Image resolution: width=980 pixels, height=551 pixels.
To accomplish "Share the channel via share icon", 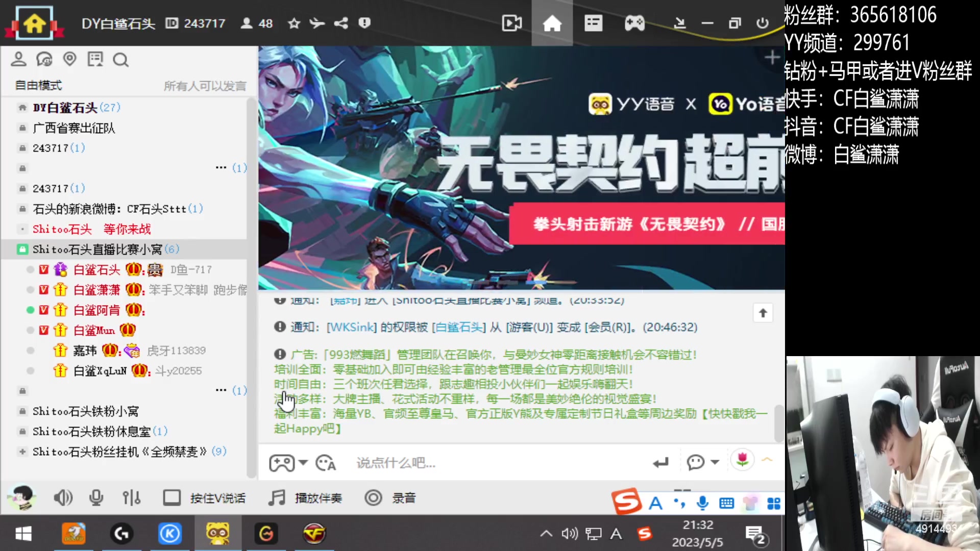I will click(341, 23).
